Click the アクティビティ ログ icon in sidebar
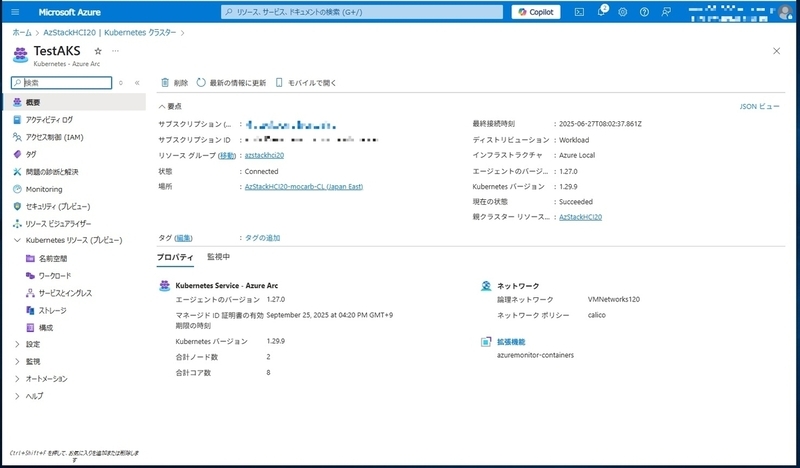 click(17, 120)
